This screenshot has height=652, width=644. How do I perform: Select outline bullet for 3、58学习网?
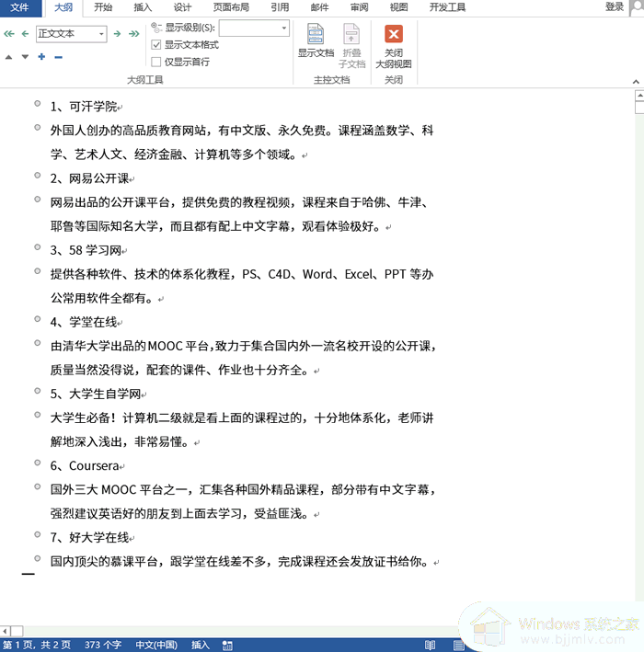pos(38,247)
